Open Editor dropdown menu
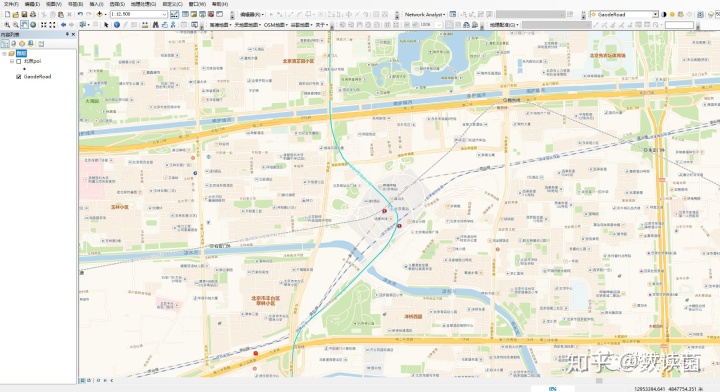Screen dimensions: 720x392 [252, 14]
